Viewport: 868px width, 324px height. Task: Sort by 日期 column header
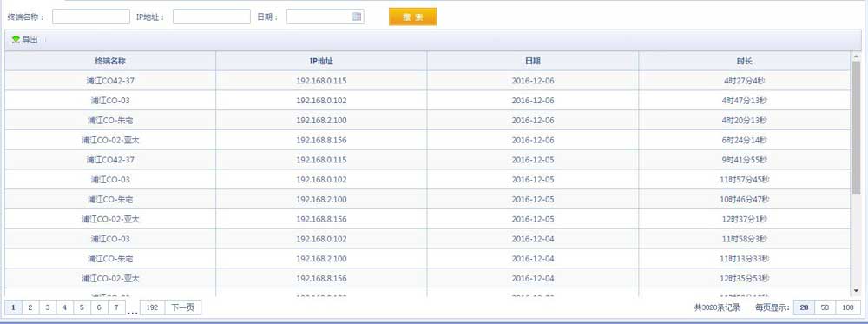(533, 61)
